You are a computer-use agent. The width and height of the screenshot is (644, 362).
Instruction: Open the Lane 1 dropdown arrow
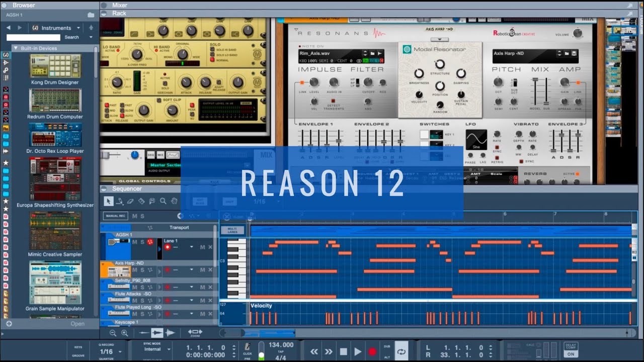click(191, 247)
